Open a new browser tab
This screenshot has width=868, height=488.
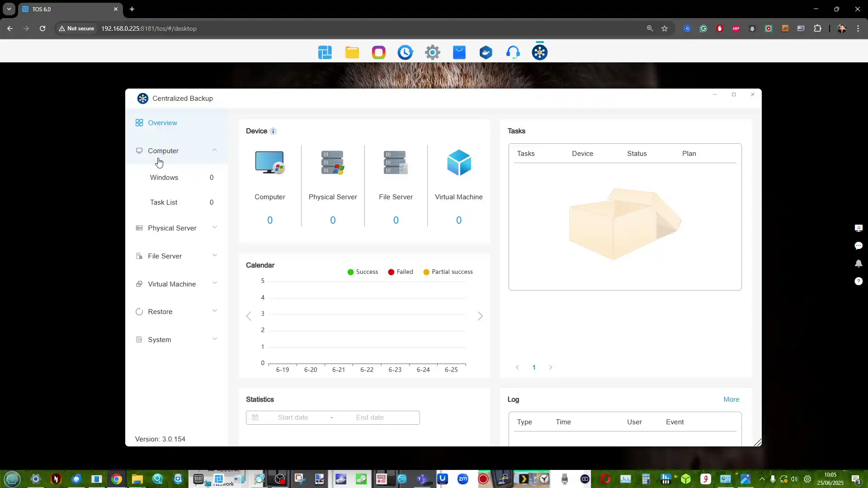click(x=132, y=9)
